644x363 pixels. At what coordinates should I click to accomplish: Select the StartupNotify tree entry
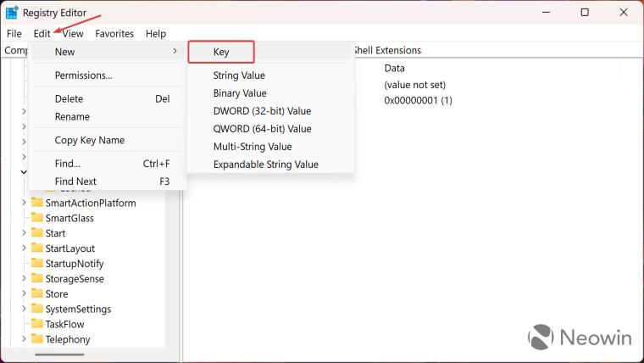[x=75, y=264]
